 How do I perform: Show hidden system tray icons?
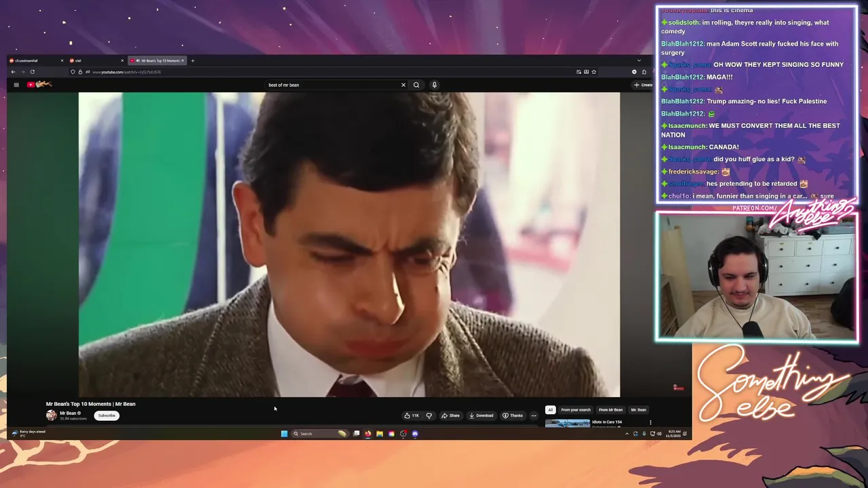(x=627, y=434)
